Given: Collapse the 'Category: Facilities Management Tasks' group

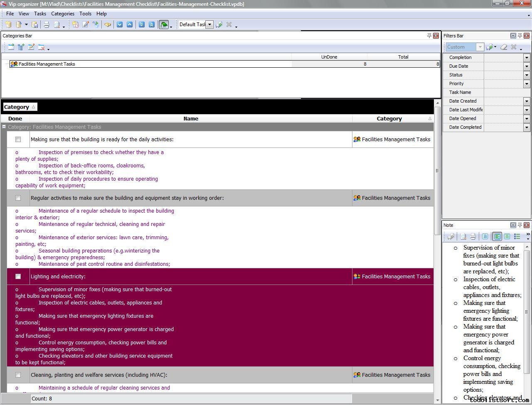Looking at the screenshot, I should (x=4, y=127).
